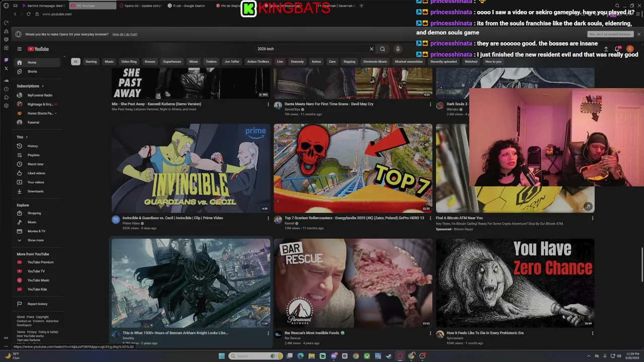
Task: Open Liked videos list
Action: click(x=38, y=173)
